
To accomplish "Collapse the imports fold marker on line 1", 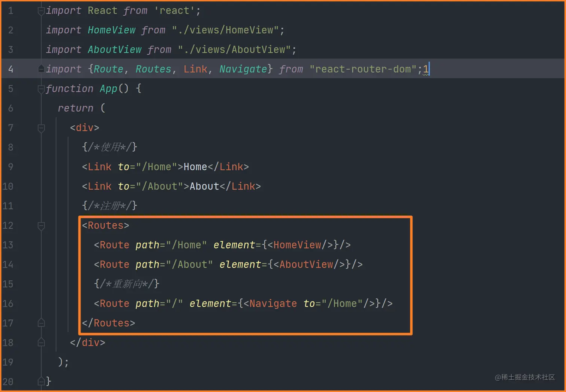I will pyautogui.click(x=41, y=11).
